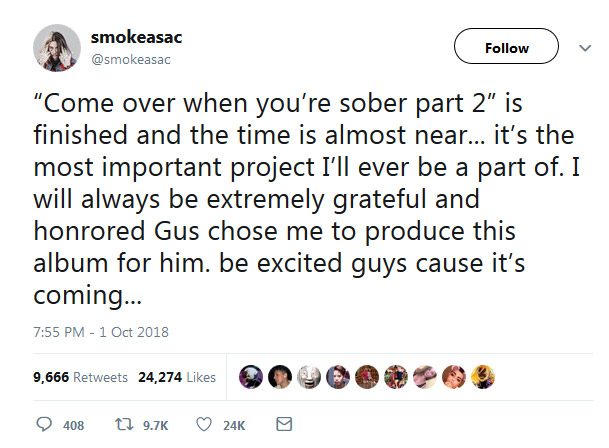Follow the smokeasac account
The image size is (609, 448).
[x=506, y=47]
